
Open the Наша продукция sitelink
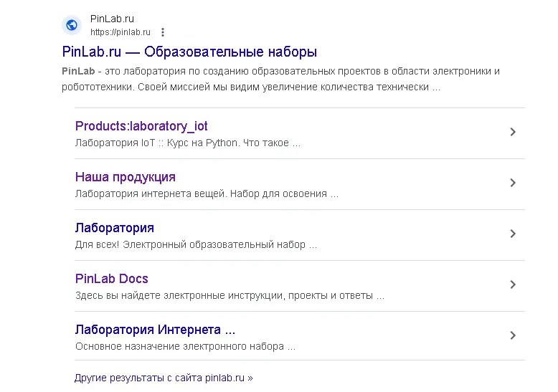[x=126, y=177]
